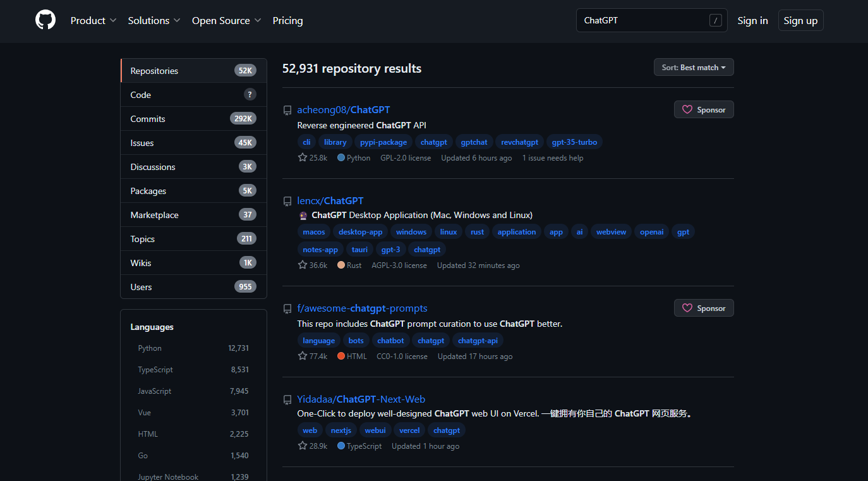
Task: Open acheong08/ChatGPT repository link
Action: click(344, 110)
